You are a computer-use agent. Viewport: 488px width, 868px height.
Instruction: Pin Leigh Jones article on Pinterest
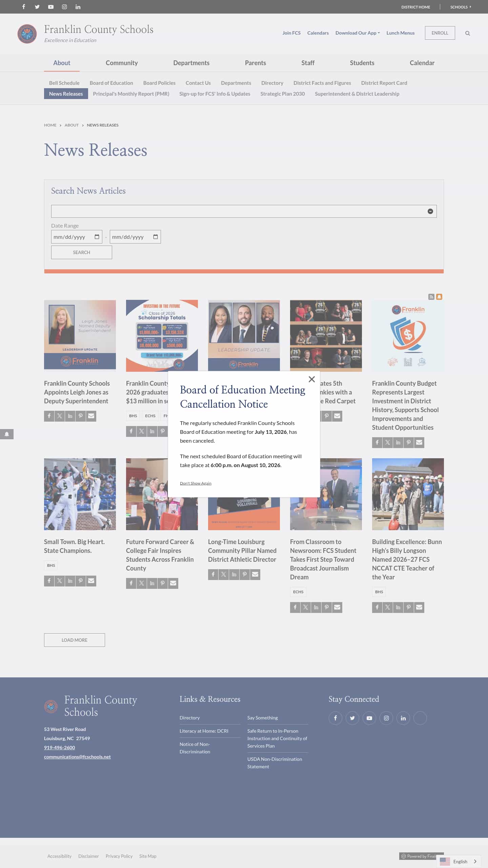[81, 416]
